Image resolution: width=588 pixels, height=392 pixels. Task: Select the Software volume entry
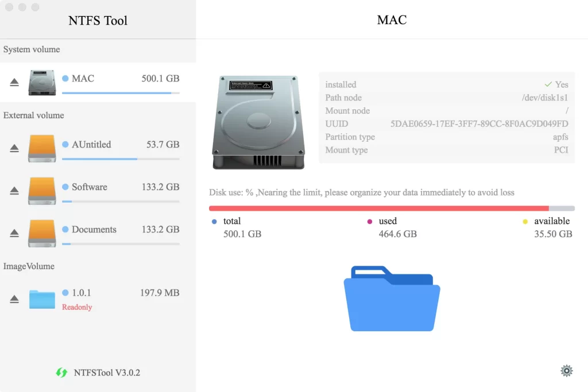(x=89, y=187)
